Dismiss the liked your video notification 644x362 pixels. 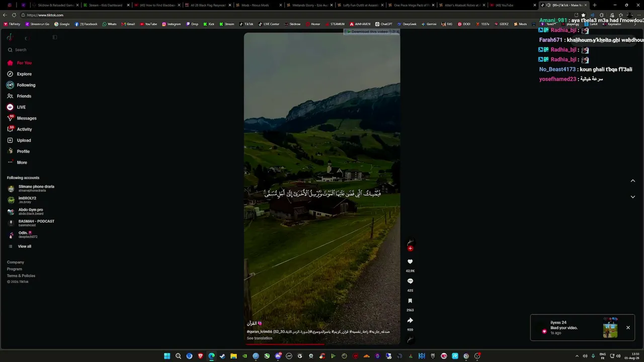click(628, 327)
